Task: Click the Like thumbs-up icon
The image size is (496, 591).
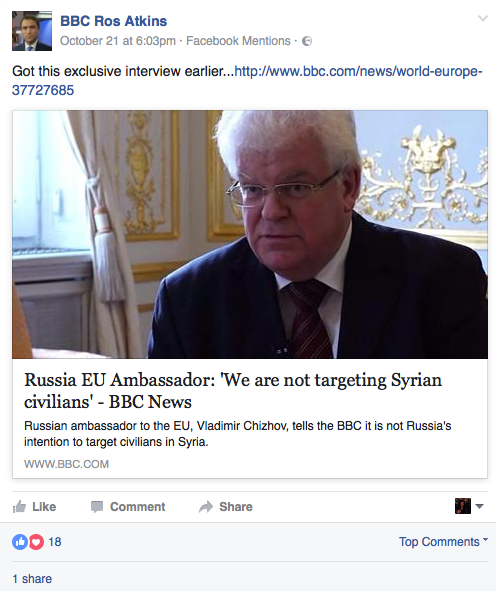Action: pos(19,507)
